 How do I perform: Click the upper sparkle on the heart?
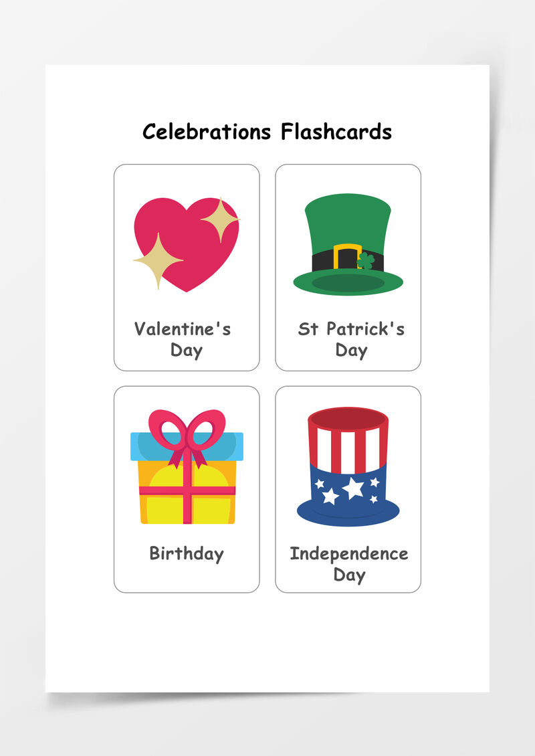click(220, 220)
